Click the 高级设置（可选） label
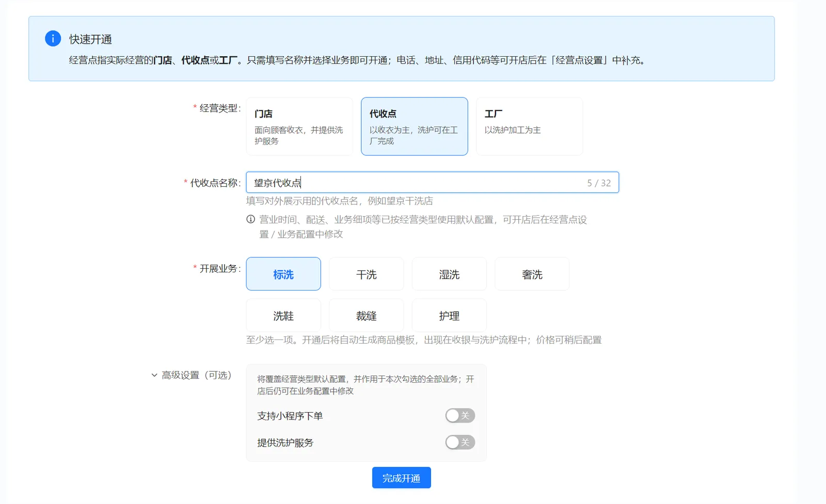 [197, 375]
